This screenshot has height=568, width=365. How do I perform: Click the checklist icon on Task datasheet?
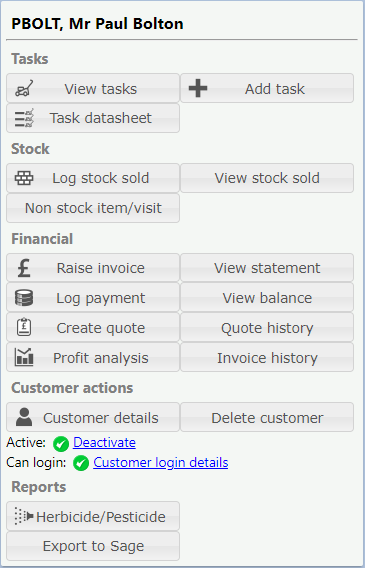point(24,118)
